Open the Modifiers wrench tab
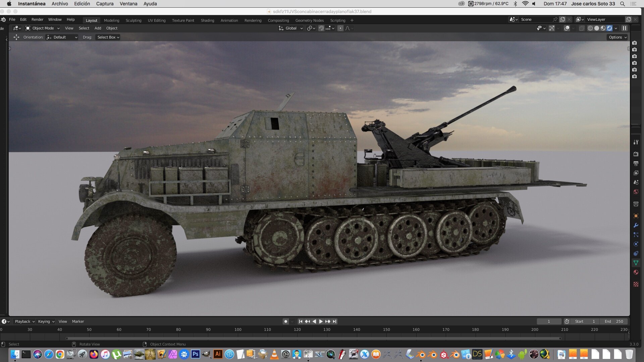The width and height of the screenshot is (644, 362). [x=636, y=225]
